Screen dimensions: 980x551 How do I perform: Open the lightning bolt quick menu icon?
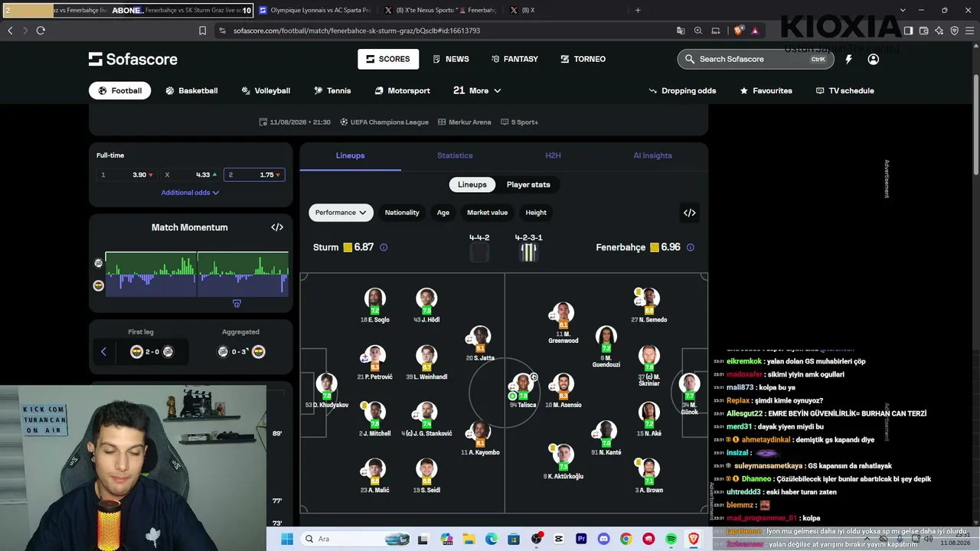(x=848, y=59)
